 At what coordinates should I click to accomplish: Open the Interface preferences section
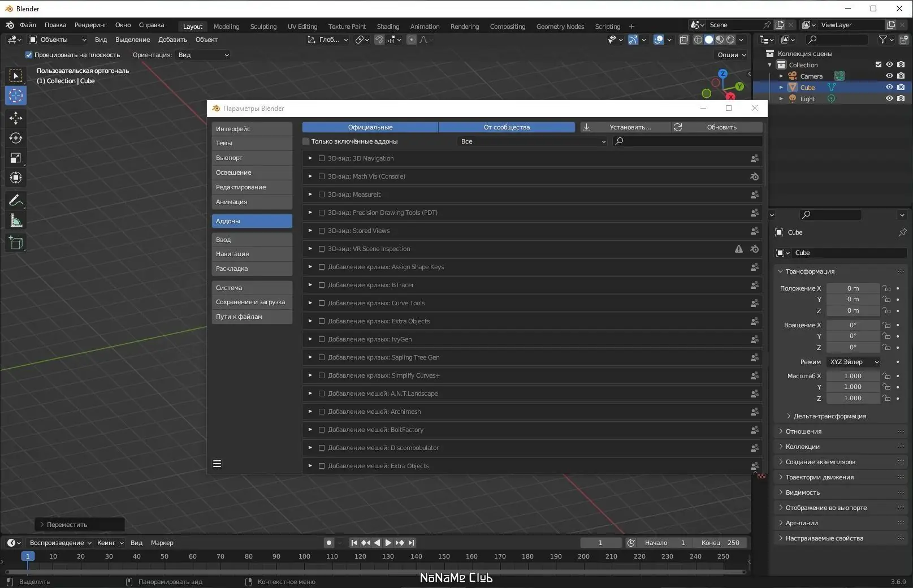(252, 129)
